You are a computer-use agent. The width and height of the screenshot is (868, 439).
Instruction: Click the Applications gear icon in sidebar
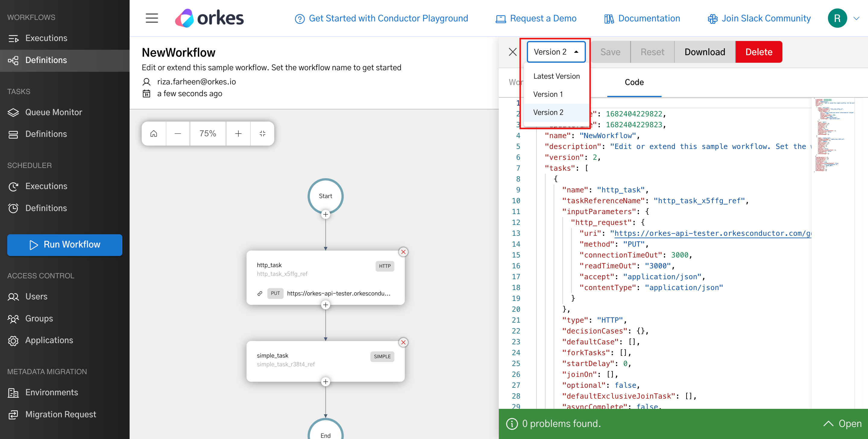tap(14, 340)
